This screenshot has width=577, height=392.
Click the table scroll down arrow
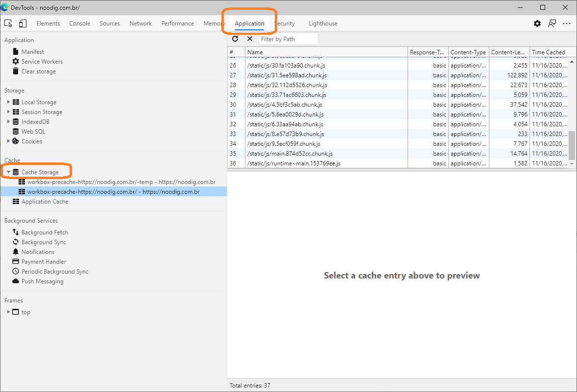coord(572,164)
